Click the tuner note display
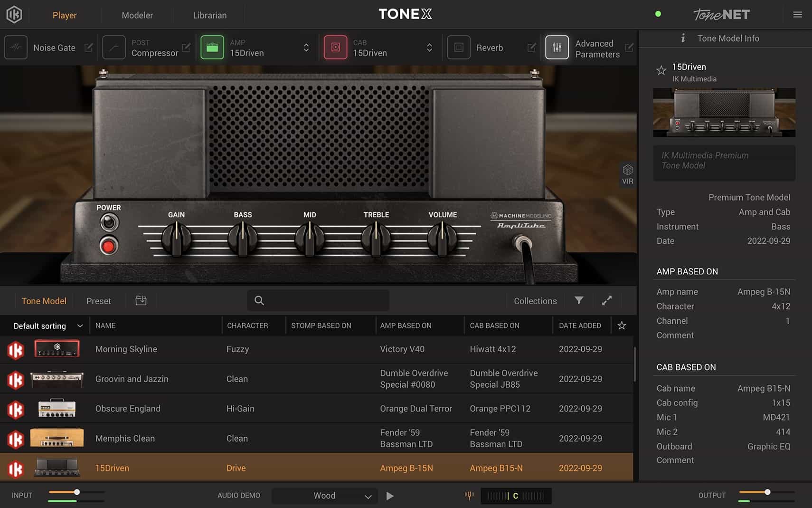812x508 pixels. [x=516, y=496]
